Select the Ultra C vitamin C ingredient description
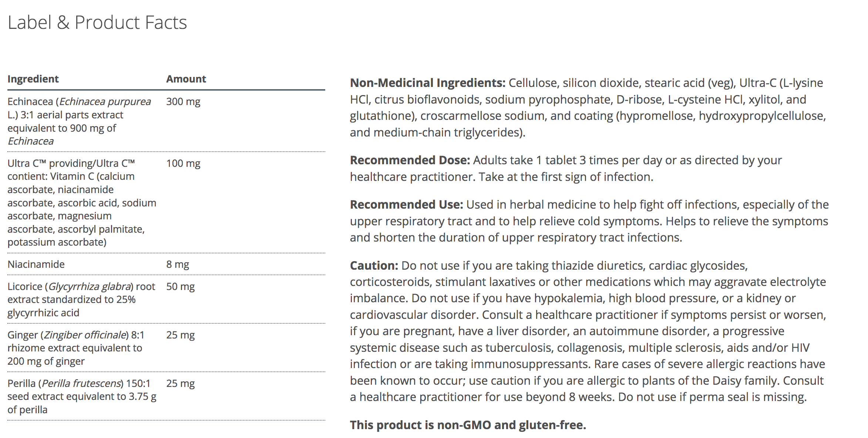The image size is (868, 438). [x=82, y=202]
